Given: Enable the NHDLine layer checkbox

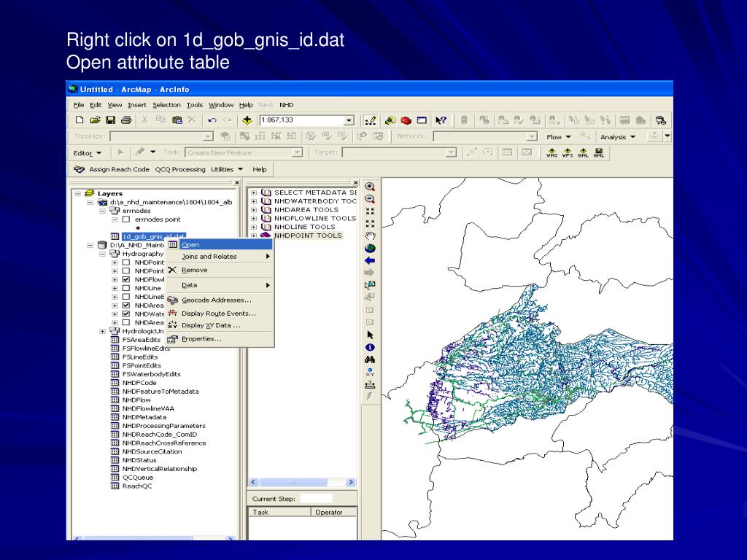Looking at the screenshot, I should [x=125, y=288].
